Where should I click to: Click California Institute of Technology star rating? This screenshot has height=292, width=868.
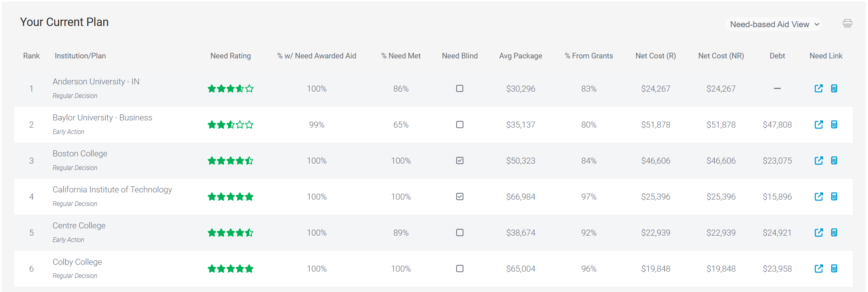click(x=231, y=196)
